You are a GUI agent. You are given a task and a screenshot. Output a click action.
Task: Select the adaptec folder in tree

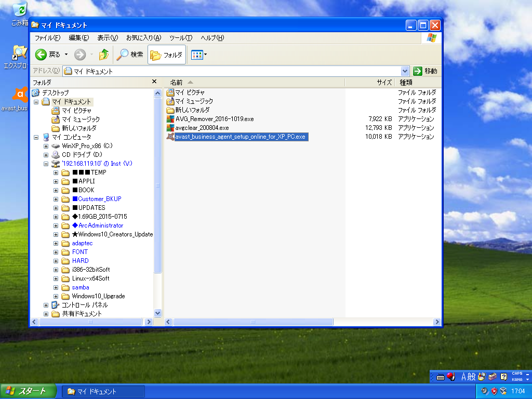coord(77,243)
